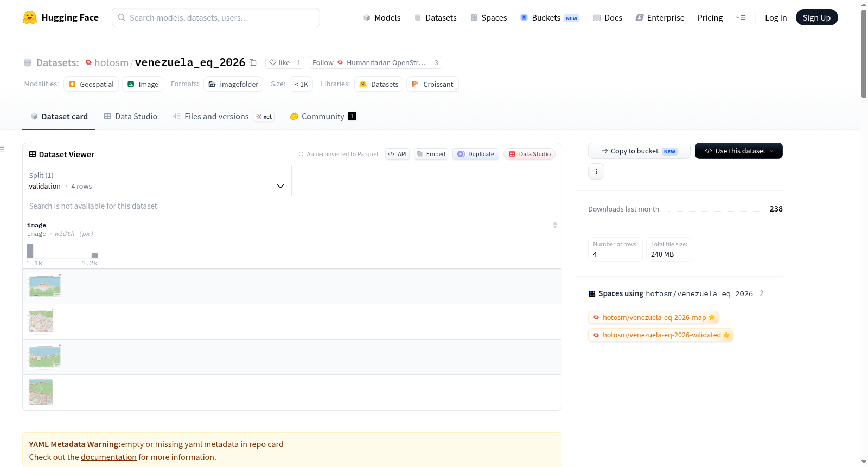Open the documentation link in the YAML warning
The width and height of the screenshot is (868, 467).
click(x=108, y=457)
